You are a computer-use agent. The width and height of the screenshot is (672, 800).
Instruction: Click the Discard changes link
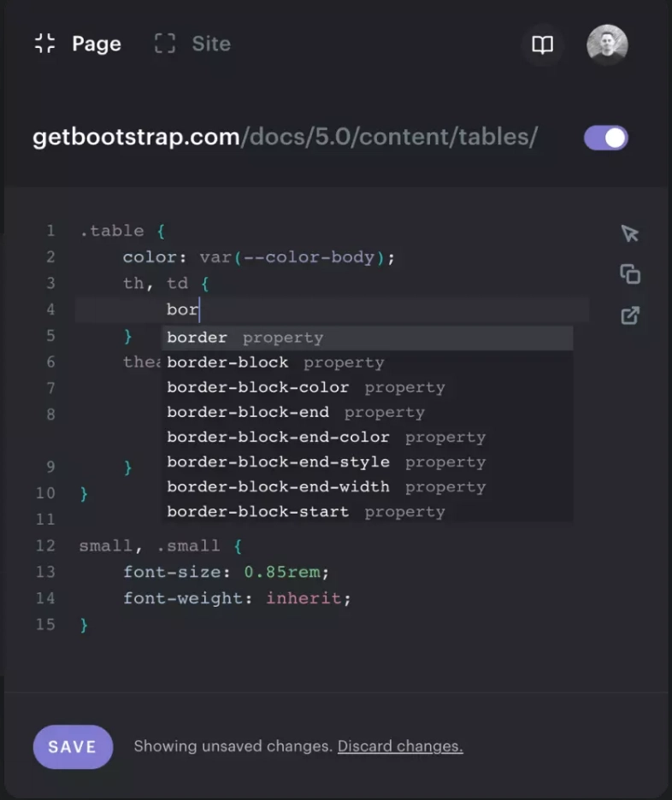click(x=400, y=746)
